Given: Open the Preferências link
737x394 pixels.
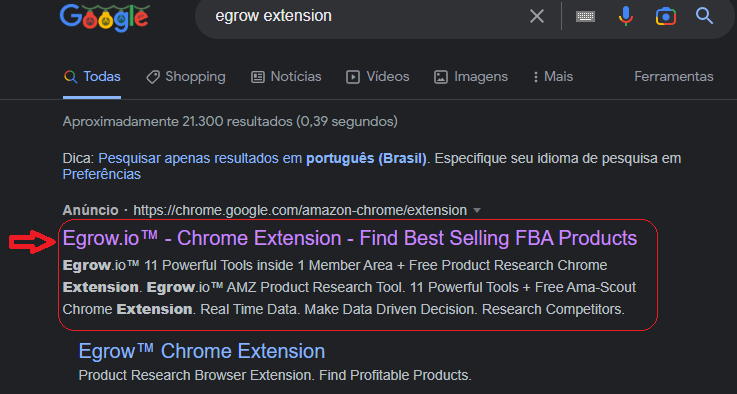Looking at the screenshot, I should (x=102, y=174).
